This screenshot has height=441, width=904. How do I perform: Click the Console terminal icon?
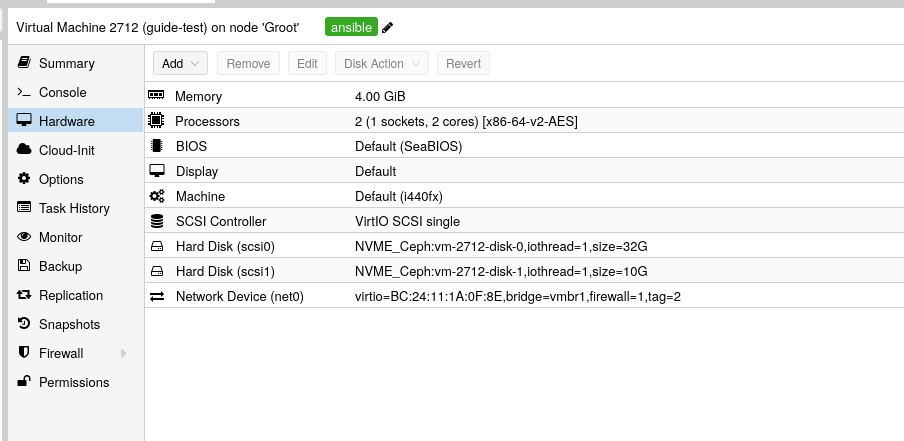(x=24, y=92)
